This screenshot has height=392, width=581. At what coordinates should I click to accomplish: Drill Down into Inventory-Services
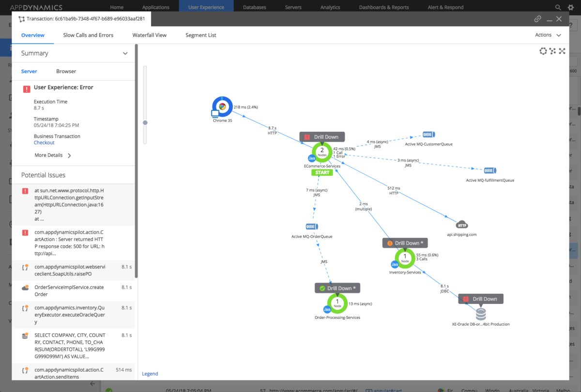click(x=405, y=243)
